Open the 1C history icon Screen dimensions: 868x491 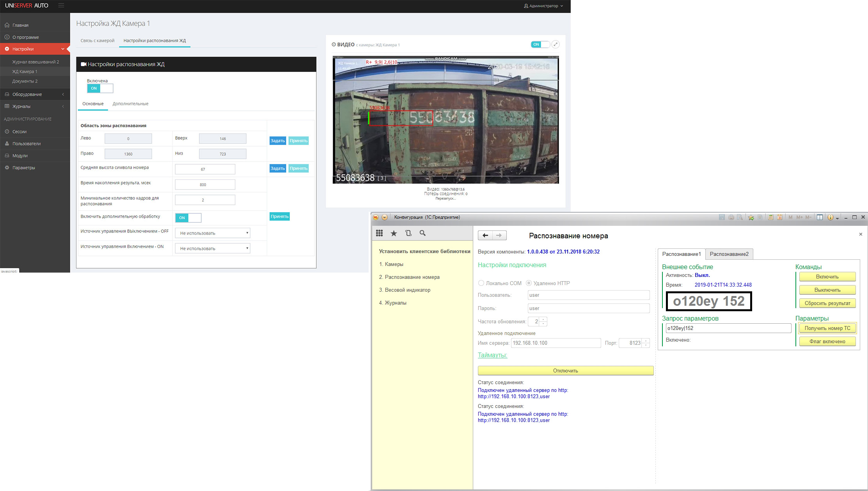click(408, 233)
